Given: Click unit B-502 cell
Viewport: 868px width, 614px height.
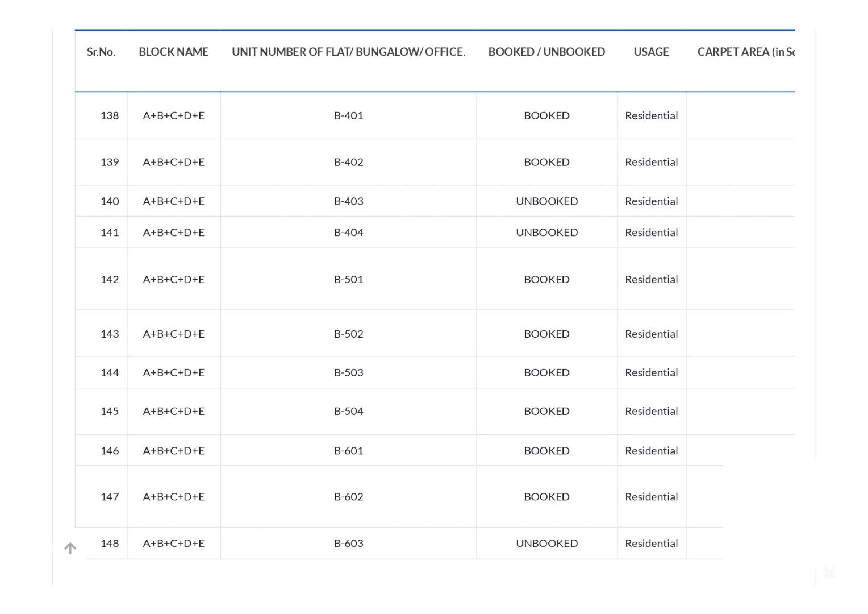Looking at the screenshot, I should pos(348,334).
